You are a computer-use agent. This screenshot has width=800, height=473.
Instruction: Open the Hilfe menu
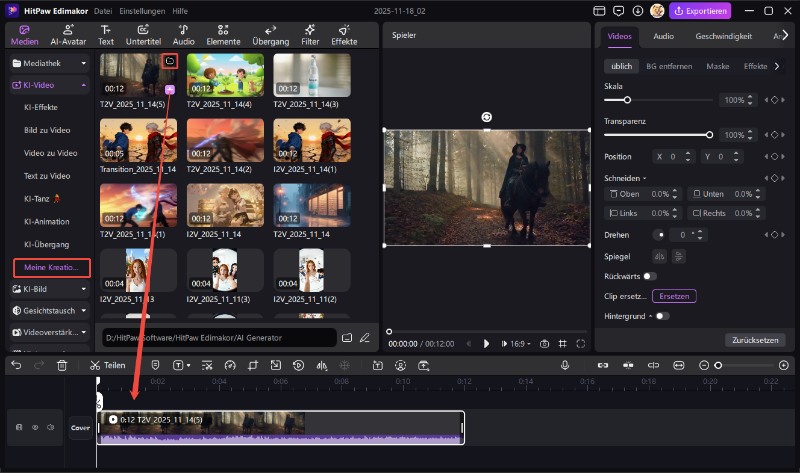pyautogui.click(x=180, y=11)
